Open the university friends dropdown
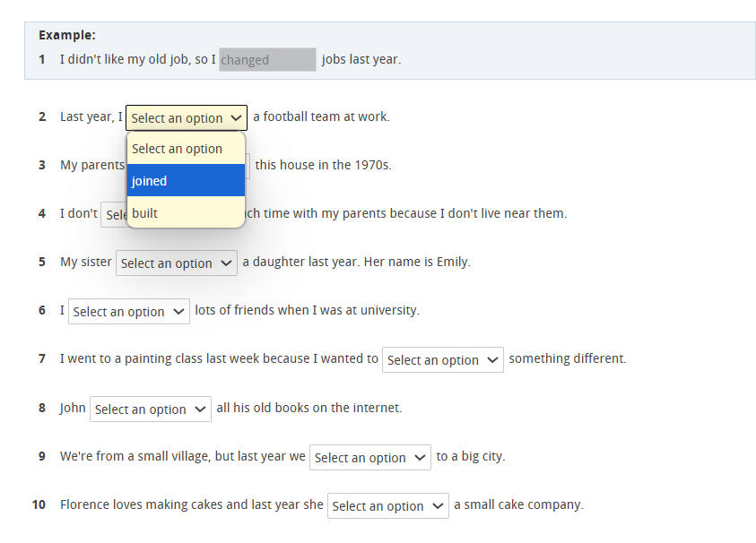The width and height of the screenshot is (756, 543). point(128,310)
